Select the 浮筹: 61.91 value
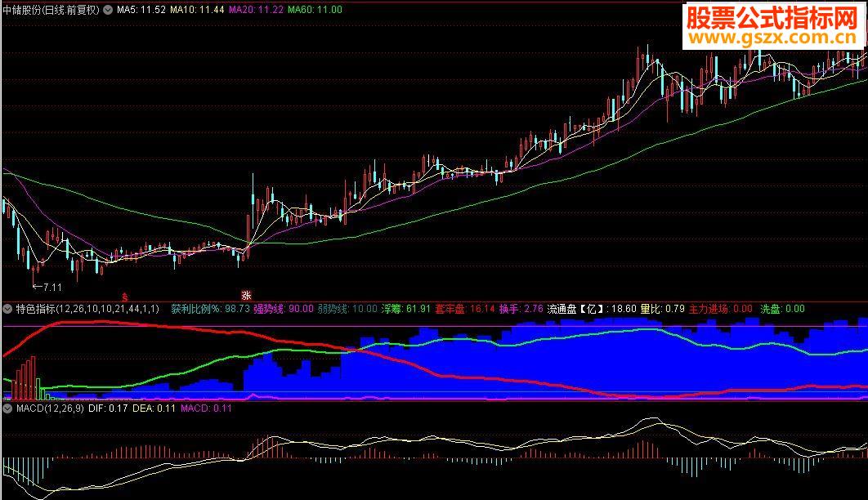The image size is (868, 500). [405, 309]
